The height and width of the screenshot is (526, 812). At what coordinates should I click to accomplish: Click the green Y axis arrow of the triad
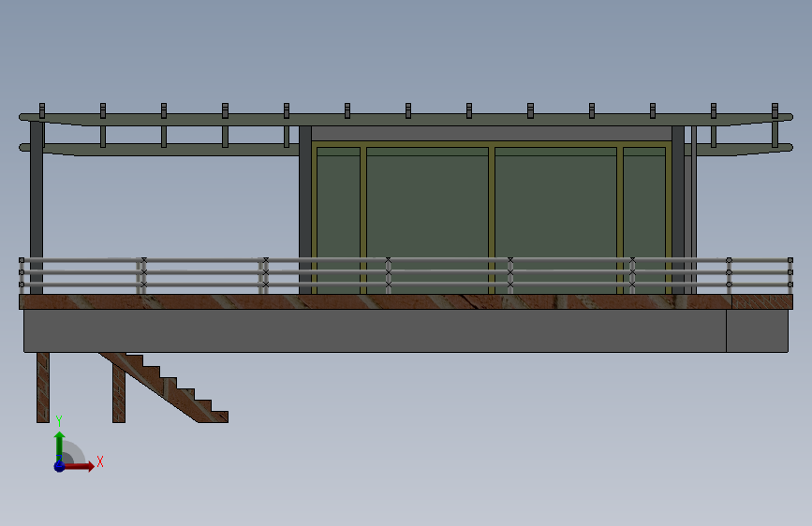(x=60, y=445)
